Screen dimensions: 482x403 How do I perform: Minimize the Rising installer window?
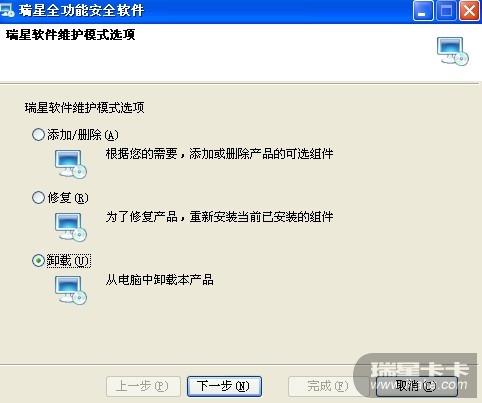click(x=423, y=11)
